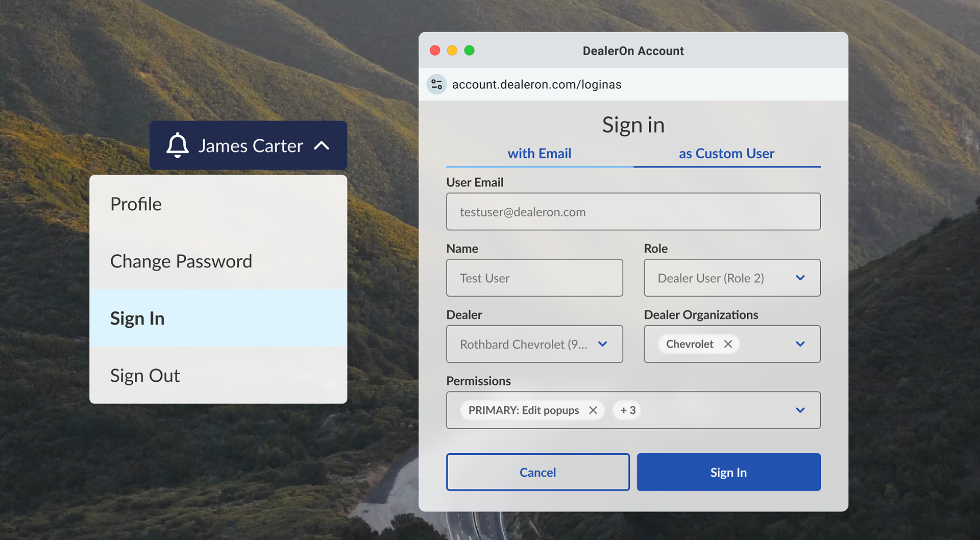This screenshot has width=980, height=540.
Task: Click the notification bell icon
Action: click(x=178, y=145)
